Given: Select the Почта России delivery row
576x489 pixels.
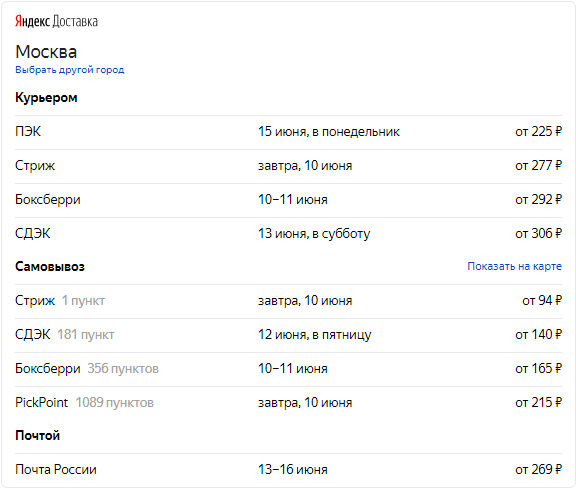Looking at the screenshot, I should [288, 470].
